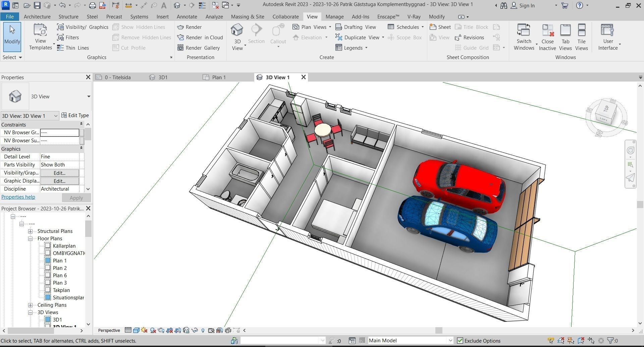Viewport: 644px width, 347px height.
Task: Click the Project Browser vertical scrollbar thumb
Action: tap(88, 229)
